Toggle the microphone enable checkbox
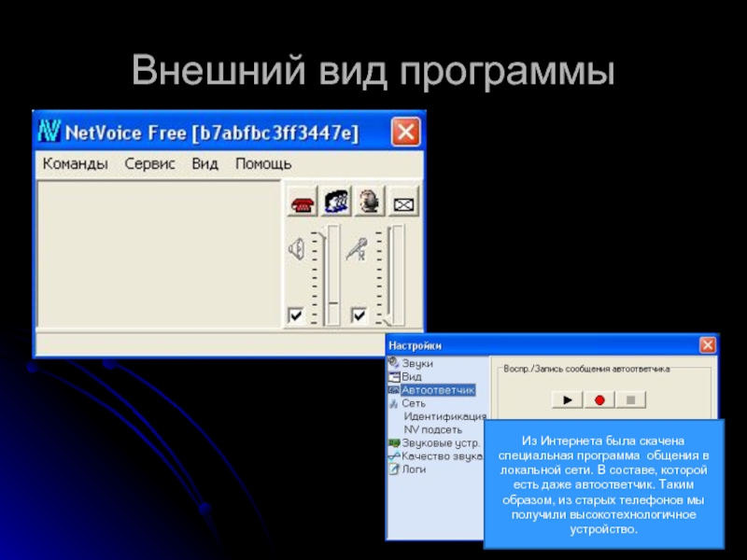Screen dimensions: 747x560 [x=359, y=315]
